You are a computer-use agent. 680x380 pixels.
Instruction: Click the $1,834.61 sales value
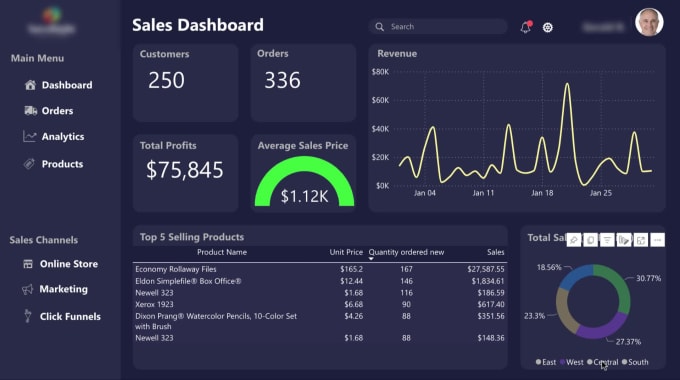coord(488,281)
